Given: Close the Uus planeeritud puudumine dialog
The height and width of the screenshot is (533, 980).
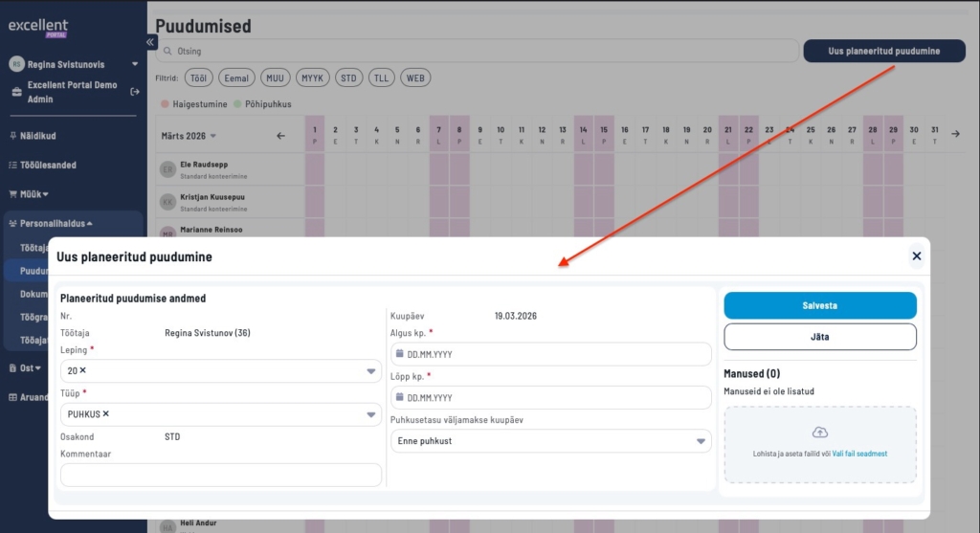Looking at the screenshot, I should tap(916, 256).
